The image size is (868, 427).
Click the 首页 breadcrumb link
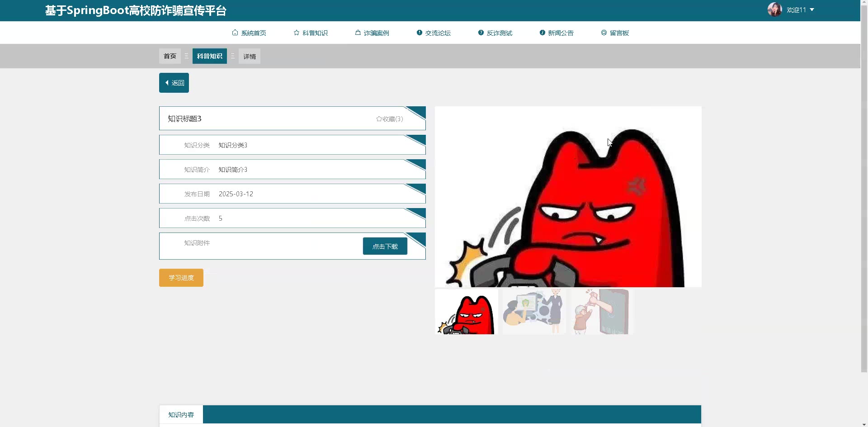pyautogui.click(x=170, y=56)
